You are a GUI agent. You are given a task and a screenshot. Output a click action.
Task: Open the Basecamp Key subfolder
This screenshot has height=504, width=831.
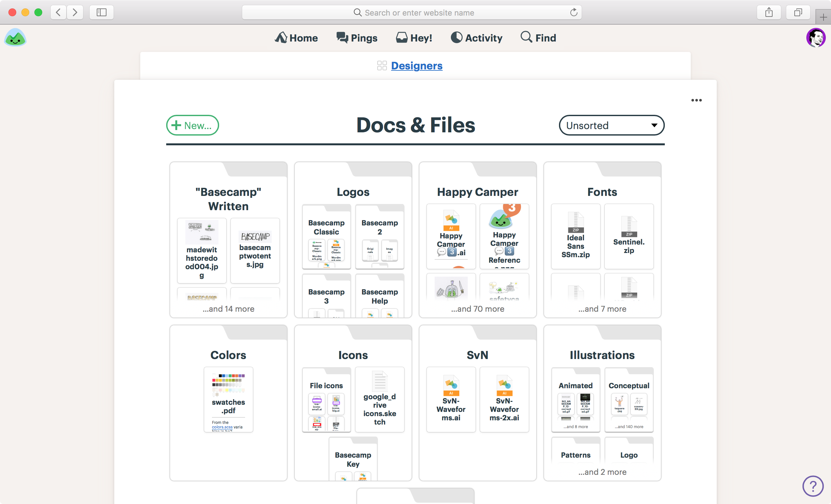click(353, 459)
